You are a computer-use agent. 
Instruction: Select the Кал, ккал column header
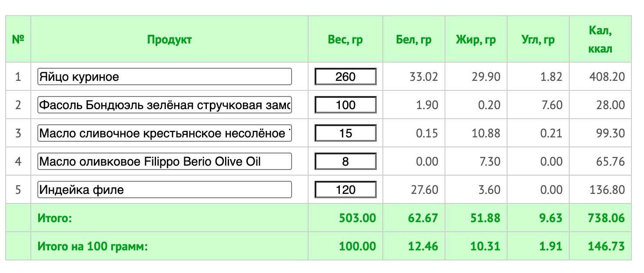point(600,40)
